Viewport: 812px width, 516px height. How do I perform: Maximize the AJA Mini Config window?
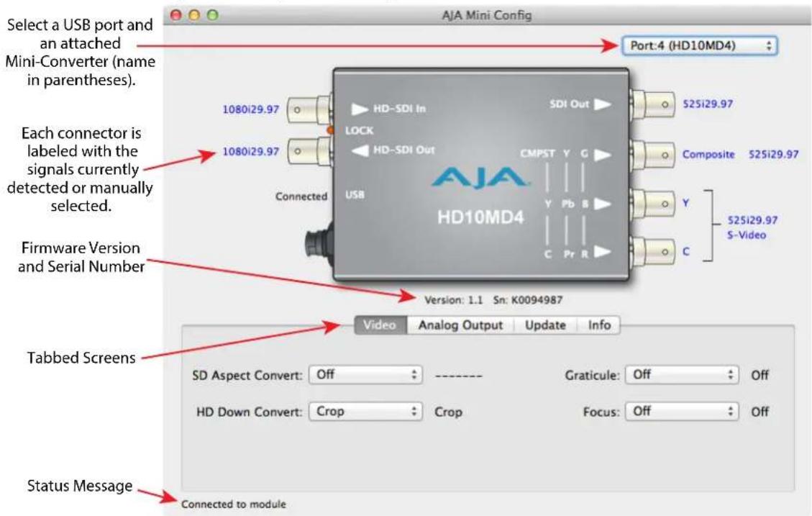click(212, 15)
